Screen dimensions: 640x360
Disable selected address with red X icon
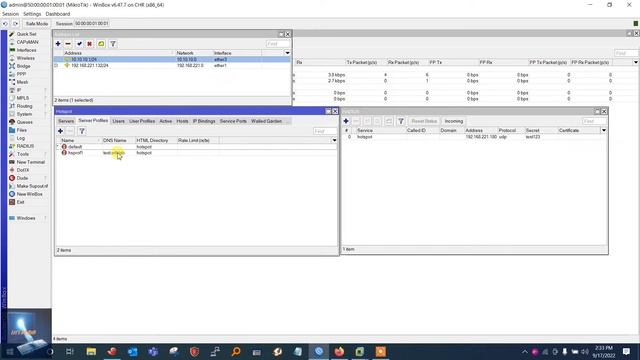click(89, 44)
